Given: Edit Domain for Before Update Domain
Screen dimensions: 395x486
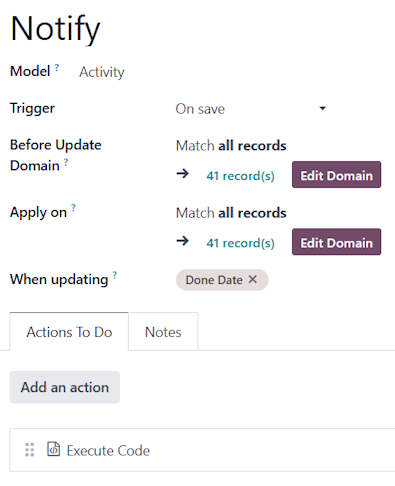Looking at the screenshot, I should 336,175.
